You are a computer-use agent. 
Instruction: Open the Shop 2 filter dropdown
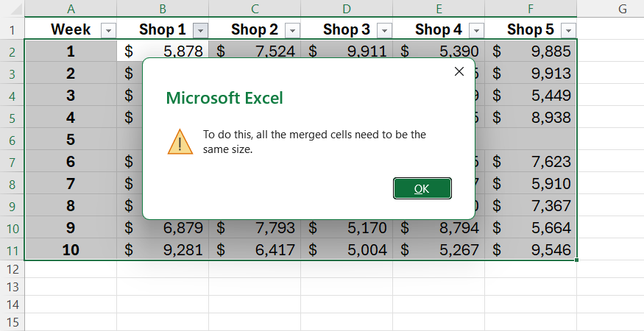[x=292, y=30]
